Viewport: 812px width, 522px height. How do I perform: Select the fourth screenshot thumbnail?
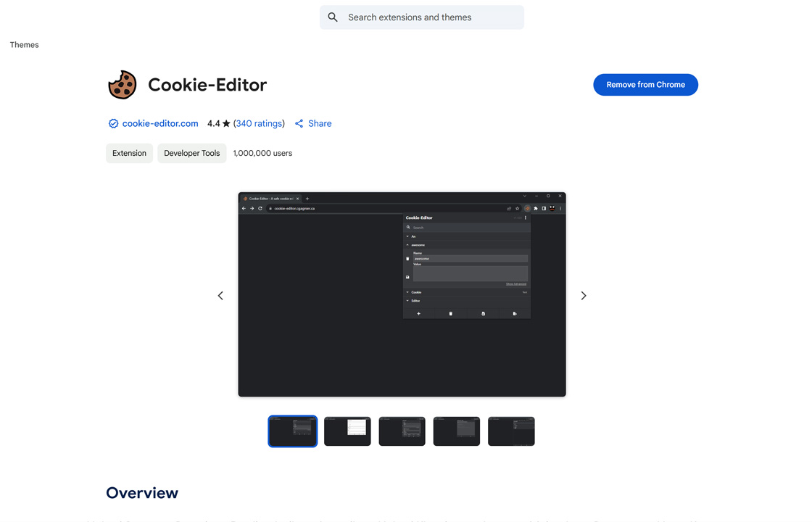457,431
